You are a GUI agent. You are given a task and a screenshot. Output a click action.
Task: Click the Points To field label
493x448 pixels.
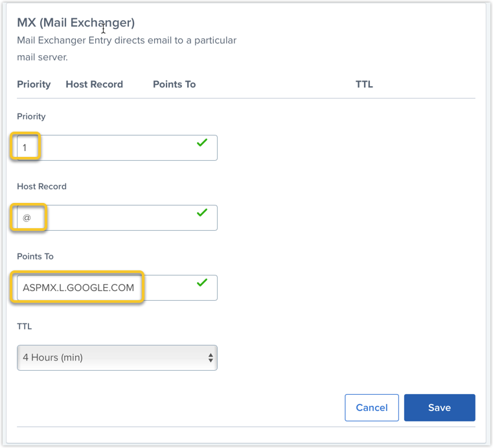[x=35, y=257]
